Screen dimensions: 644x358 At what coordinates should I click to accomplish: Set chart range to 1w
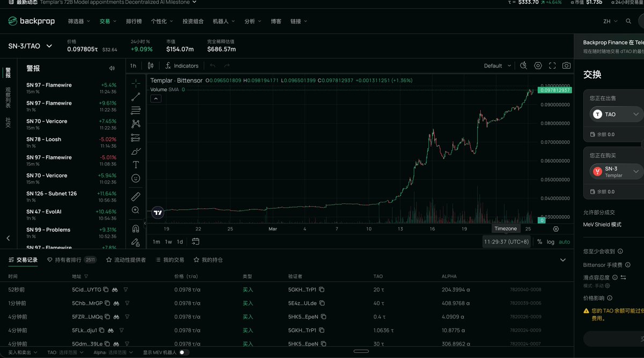coord(169,242)
